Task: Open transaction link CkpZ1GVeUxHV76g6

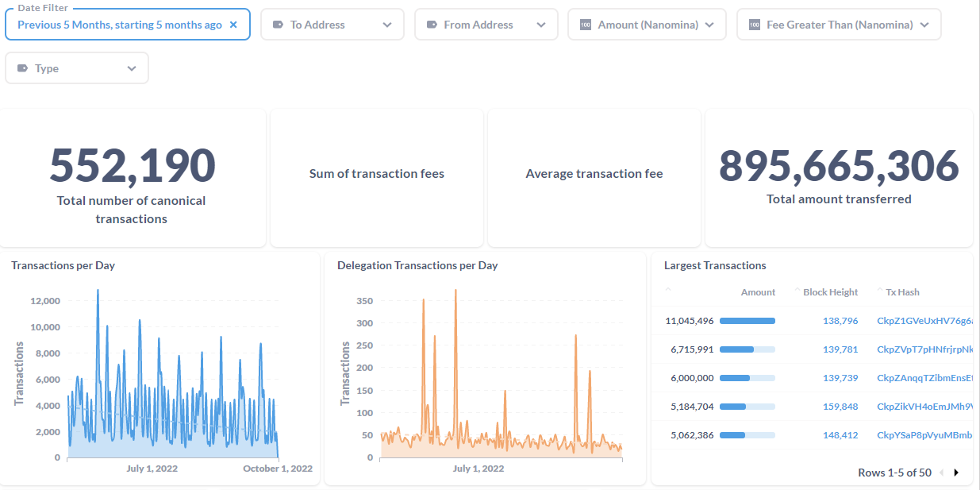Action: (x=924, y=320)
